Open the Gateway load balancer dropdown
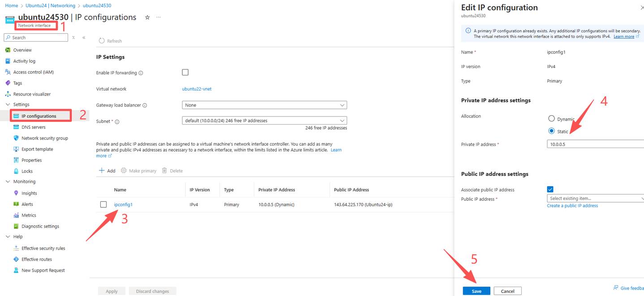The width and height of the screenshot is (644, 296). coord(264,105)
